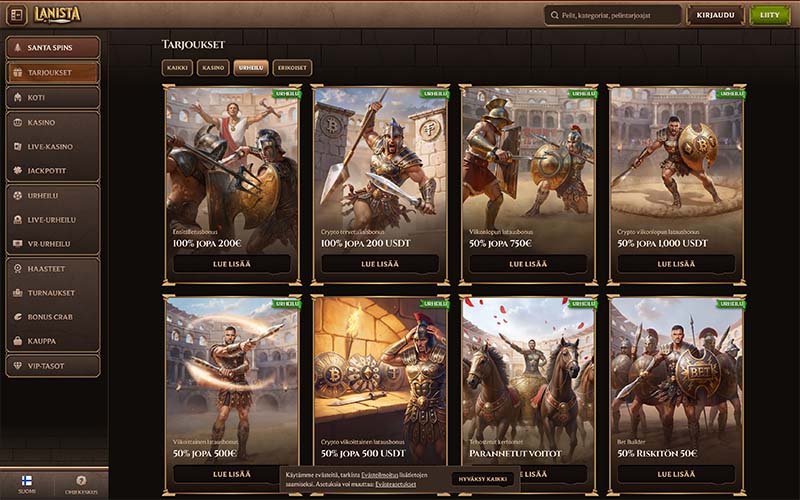Select the Kasino offers filter
Viewport: 800px width, 500px height.
pyautogui.click(x=212, y=68)
